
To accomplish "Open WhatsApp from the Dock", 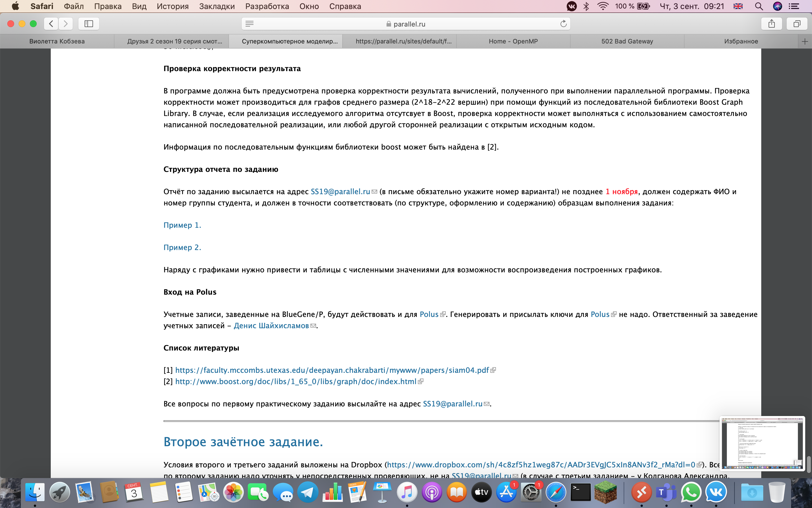I will (691, 492).
